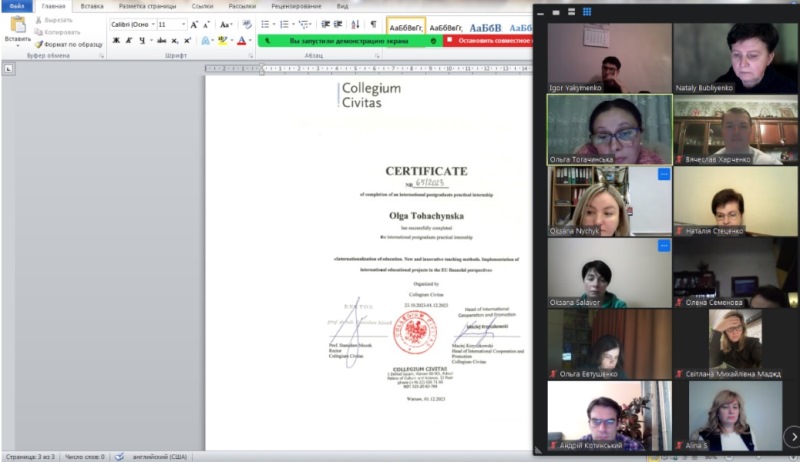Viewport: 800px width, 462px height.
Task: Open the Вставка ribbon tab
Action: 91,6
